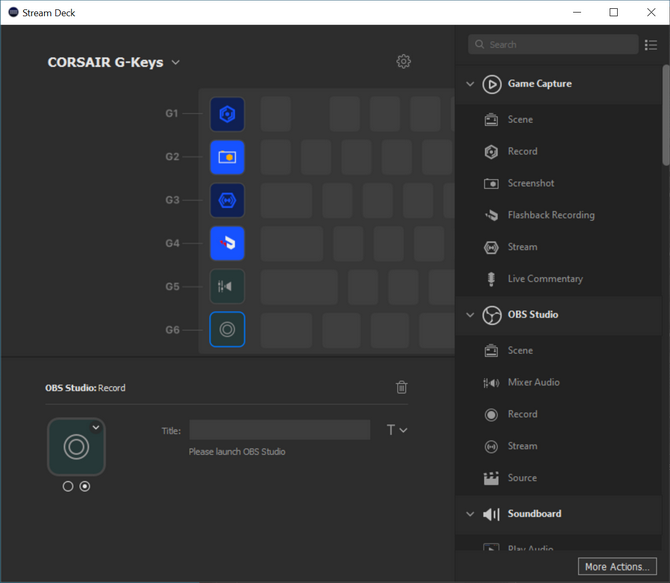670x583 pixels.
Task: Collapse the OBS Studio category
Action: coord(470,315)
